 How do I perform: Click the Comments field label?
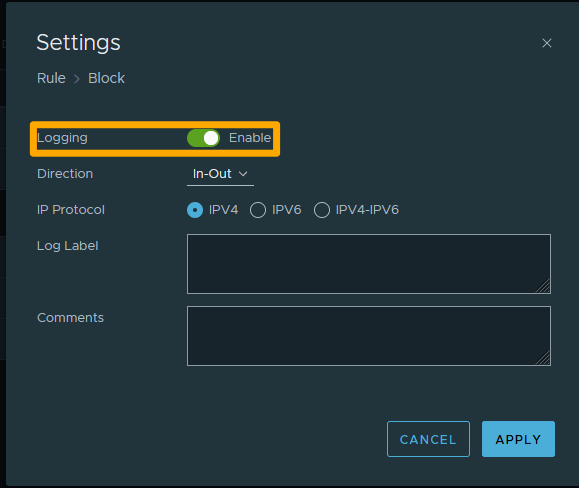(x=71, y=318)
